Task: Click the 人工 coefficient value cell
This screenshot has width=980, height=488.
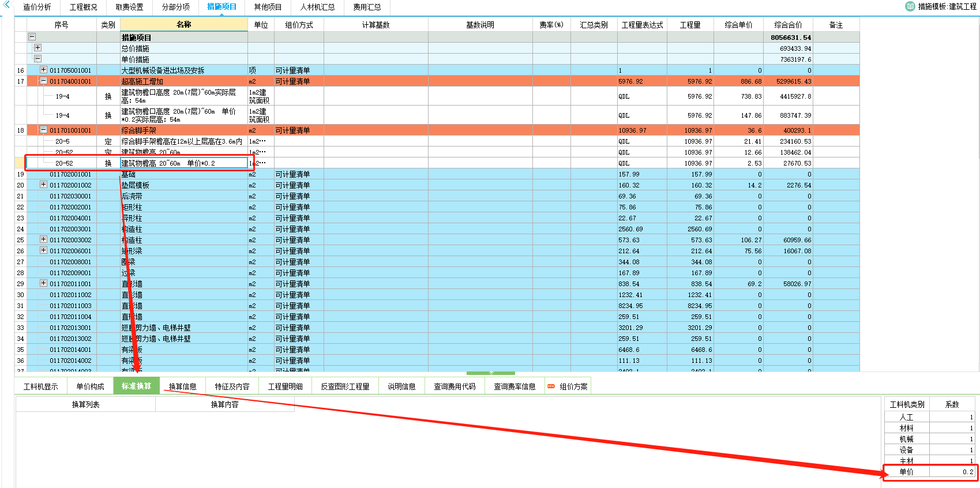Action: tap(952, 417)
